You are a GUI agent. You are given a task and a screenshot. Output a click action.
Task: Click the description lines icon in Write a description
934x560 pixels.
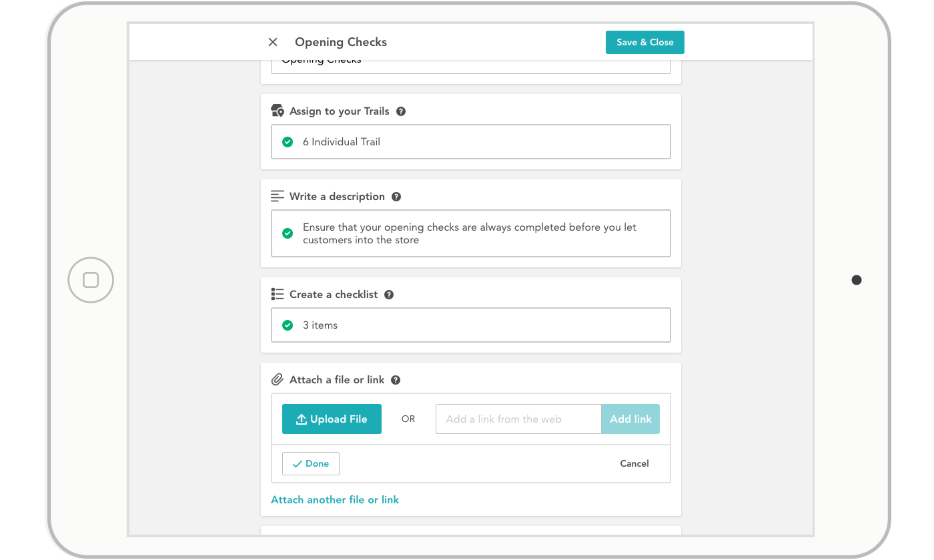pos(277,196)
